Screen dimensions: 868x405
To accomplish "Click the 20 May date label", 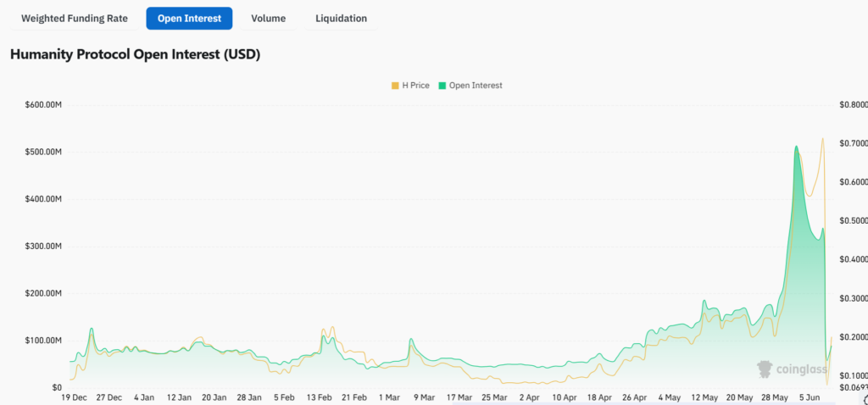I will coord(739,397).
